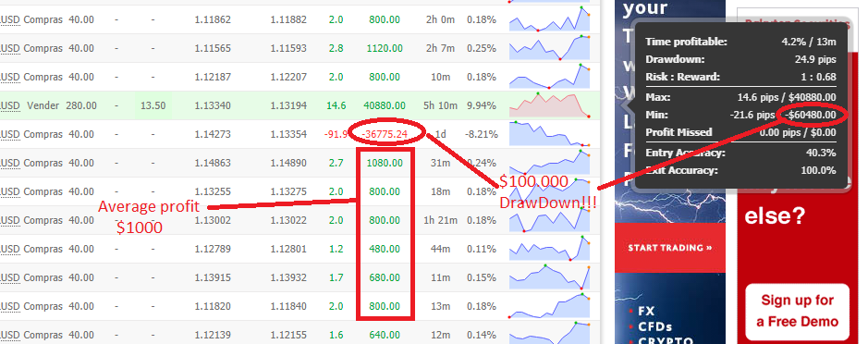This screenshot has height=344, width=868.
Task: Click the Sign up for a Free Demo button
Action: 797,312
